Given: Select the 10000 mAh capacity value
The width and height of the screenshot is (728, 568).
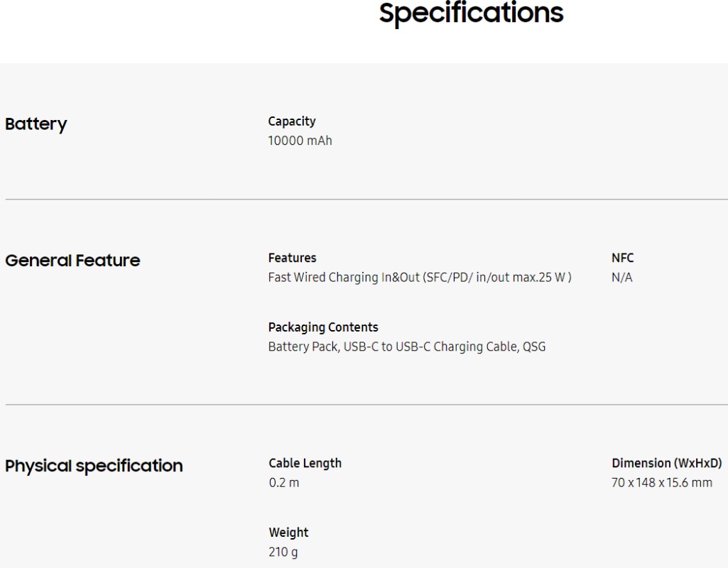Looking at the screenshot, I should 300,141.
